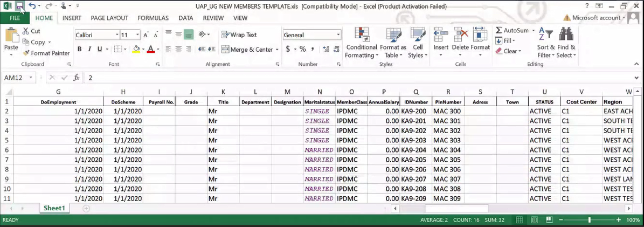Adjust the zoom slider handle
Screen dimensions: 644x227
(590, 220)
